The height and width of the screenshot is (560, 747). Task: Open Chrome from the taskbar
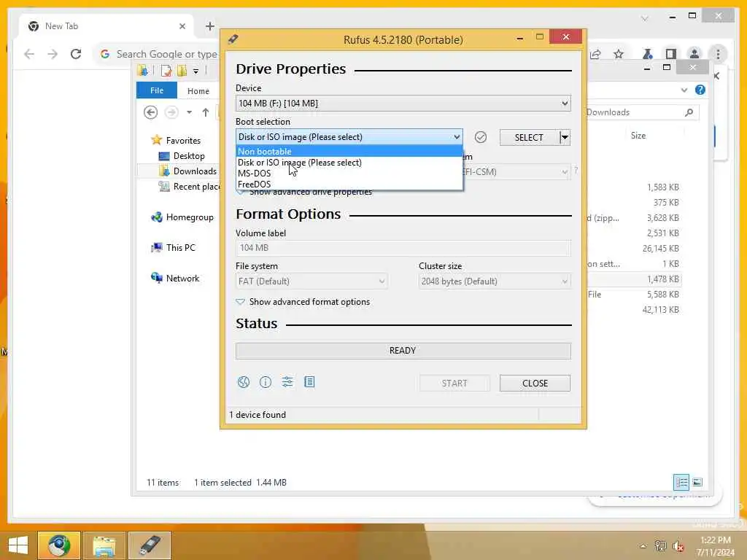coord(59,545)
